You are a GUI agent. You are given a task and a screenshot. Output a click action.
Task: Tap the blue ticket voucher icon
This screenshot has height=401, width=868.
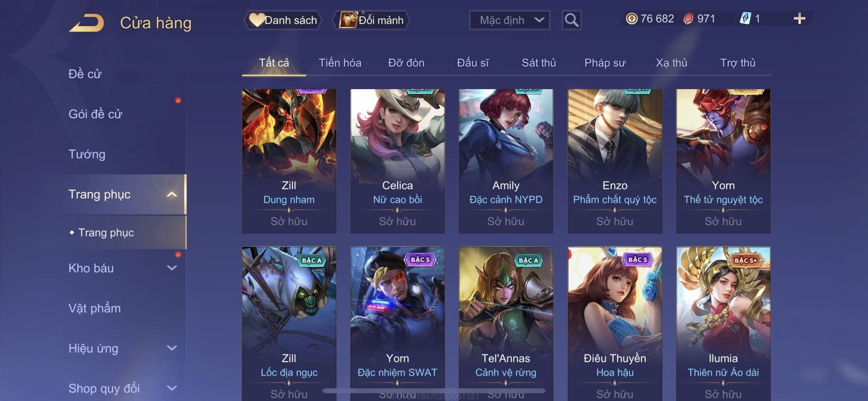click(x=745, y=19)
